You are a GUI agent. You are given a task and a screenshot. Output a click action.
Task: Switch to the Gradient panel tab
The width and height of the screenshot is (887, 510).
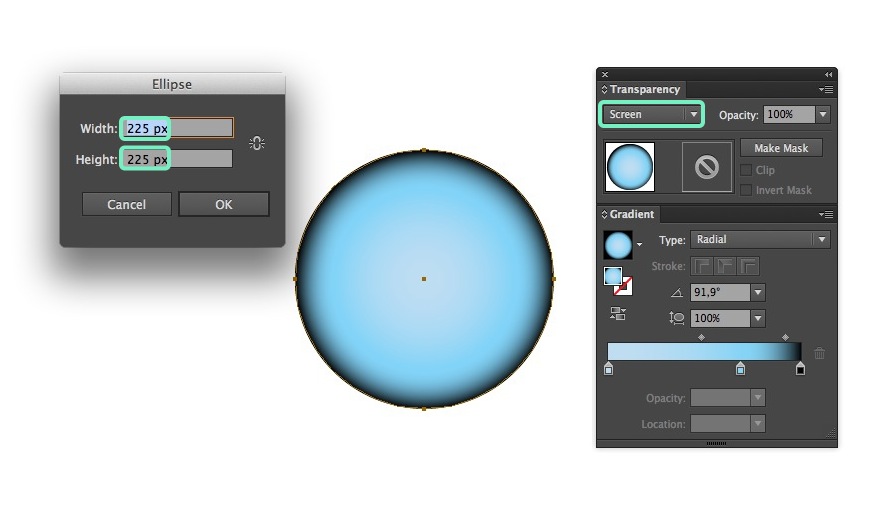tap(632, 214)
